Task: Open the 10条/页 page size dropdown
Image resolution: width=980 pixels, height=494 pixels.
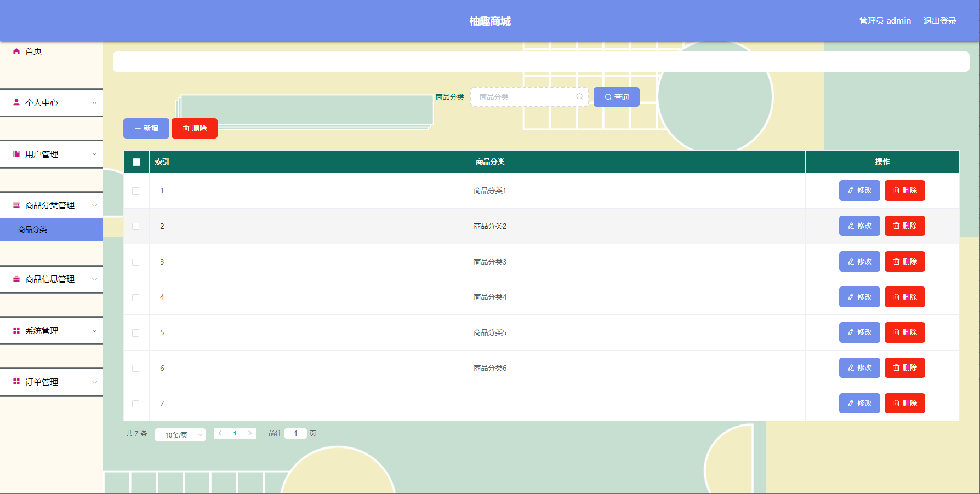Action: [x=180, y=433]
